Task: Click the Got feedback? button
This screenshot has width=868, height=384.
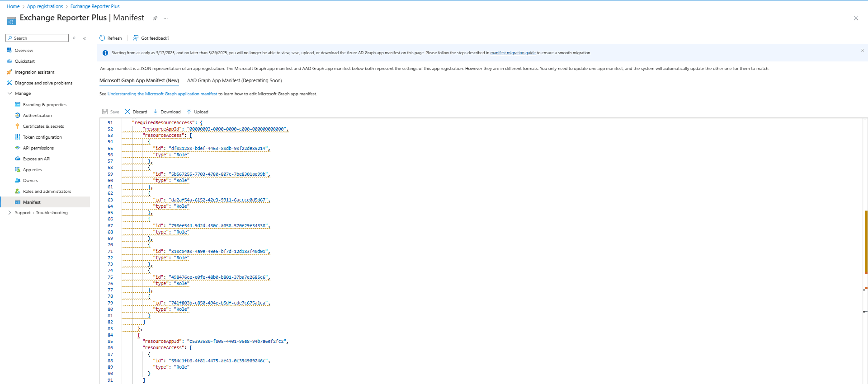Action: tap(151, 38)
